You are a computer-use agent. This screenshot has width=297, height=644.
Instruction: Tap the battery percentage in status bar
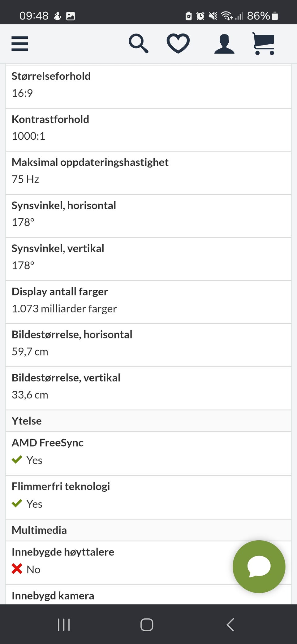point(258,16)
